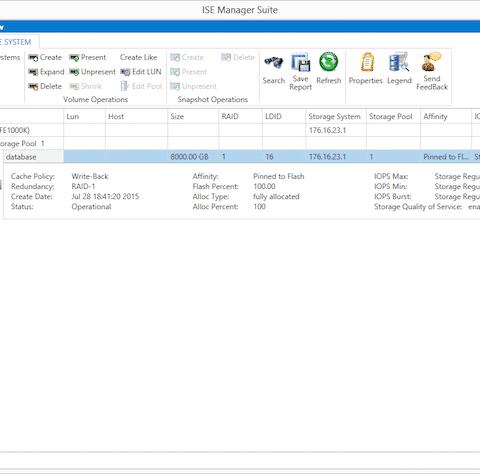Screen dimensions: 480x474
Task: Click the Operational status value
Action: (x=91, y=207)
